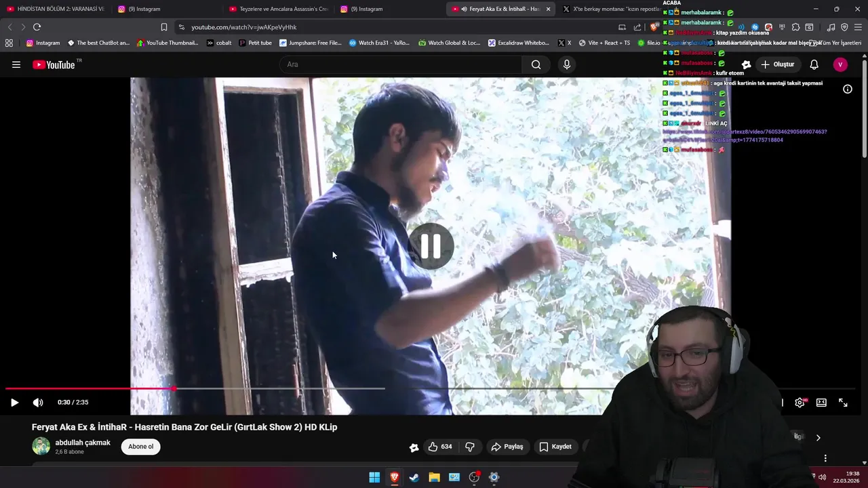Open the browser apps grid icon

(x=9, y=43)
